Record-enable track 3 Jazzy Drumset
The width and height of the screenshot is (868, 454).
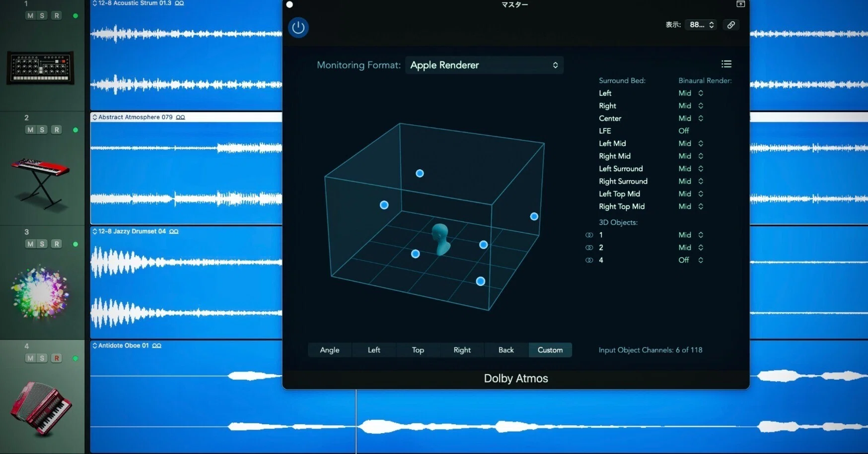click(57, 244)
